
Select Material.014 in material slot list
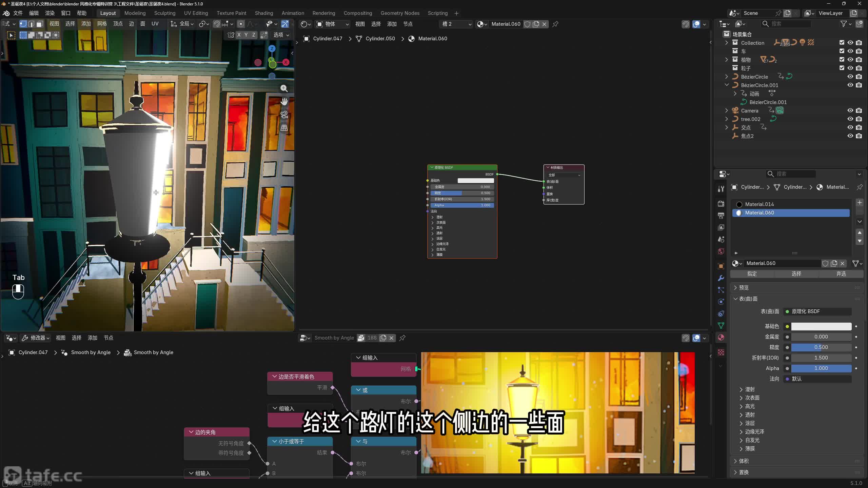tap(759, 204)
